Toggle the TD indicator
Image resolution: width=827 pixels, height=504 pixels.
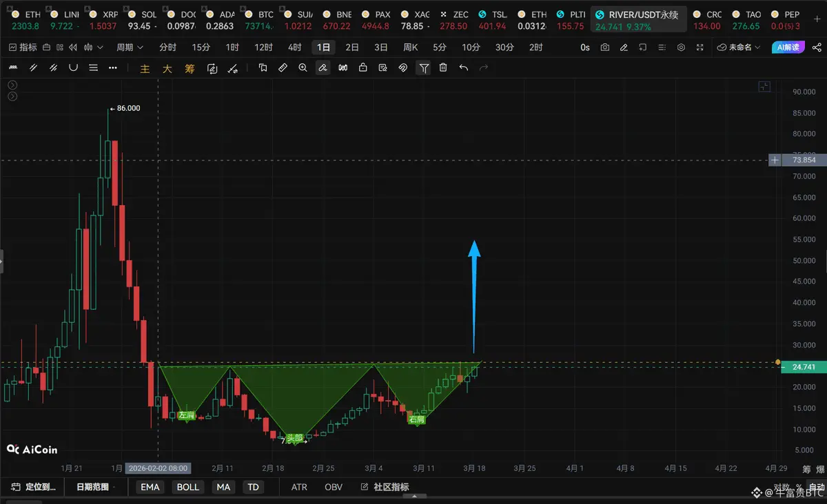click(x=253, y=487)
